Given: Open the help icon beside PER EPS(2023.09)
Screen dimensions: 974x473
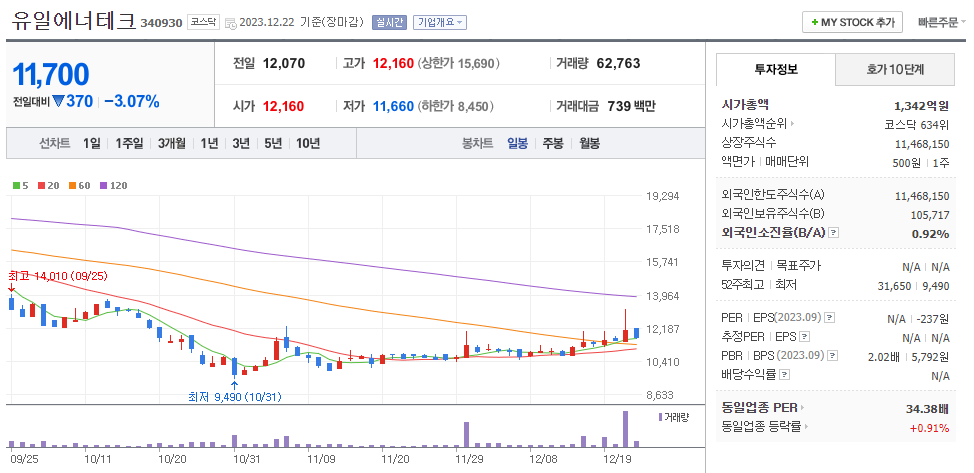Looking at the screenshot, I should [829, 318].
